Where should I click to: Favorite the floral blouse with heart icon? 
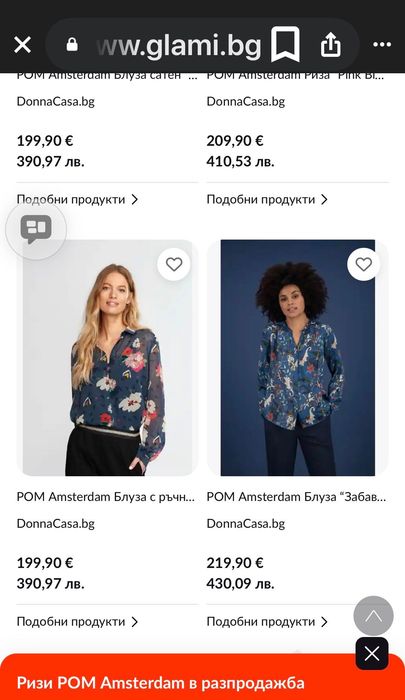pos(174,264)
